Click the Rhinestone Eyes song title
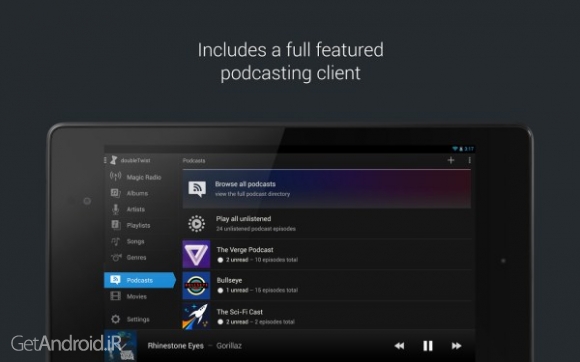The image size is (580, 362). [176, 346]
